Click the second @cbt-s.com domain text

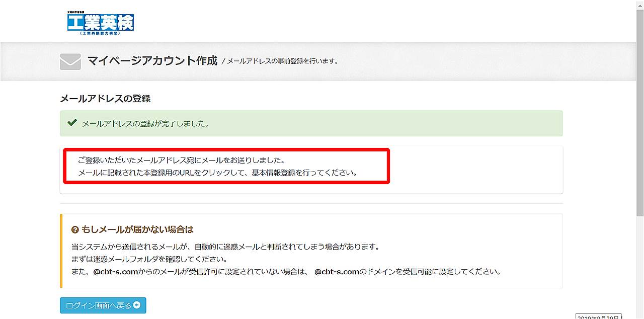(337, 272)
